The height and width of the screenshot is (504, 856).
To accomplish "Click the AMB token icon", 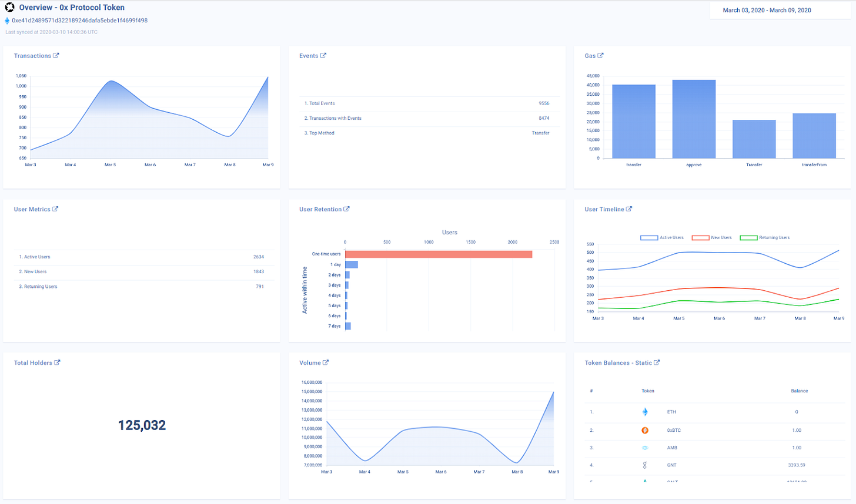I will (x=645, y=448).
